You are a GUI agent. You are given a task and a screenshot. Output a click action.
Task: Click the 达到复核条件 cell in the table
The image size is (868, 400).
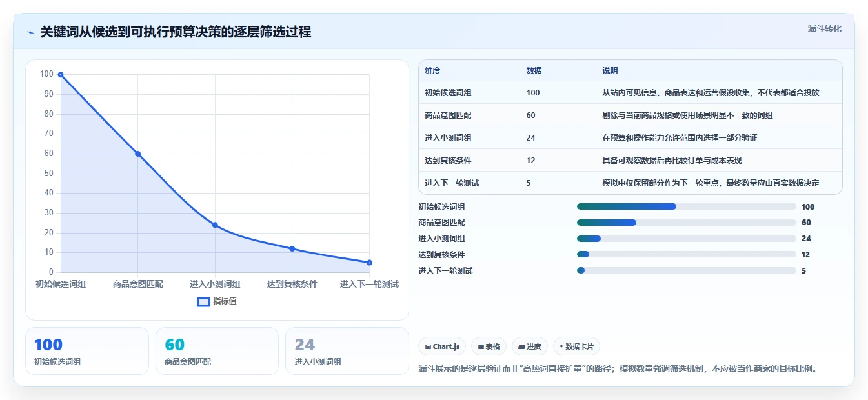coord(448,161)
